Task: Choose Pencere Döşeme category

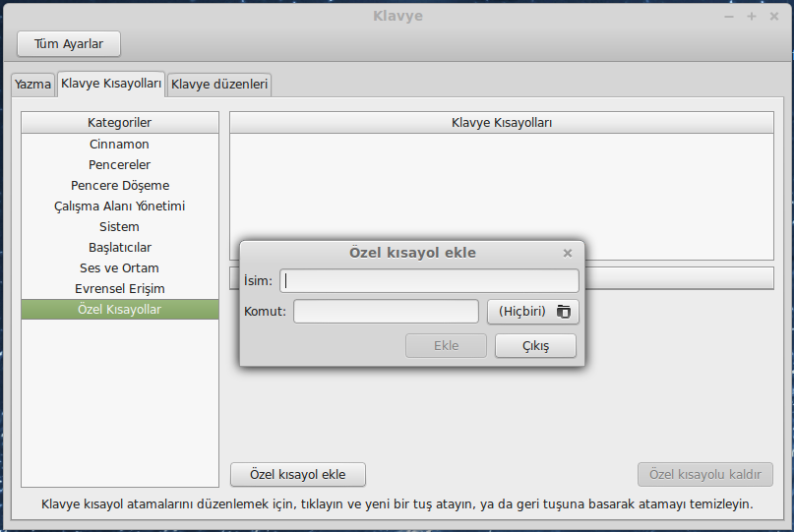Action: click(x=119, y=186)
